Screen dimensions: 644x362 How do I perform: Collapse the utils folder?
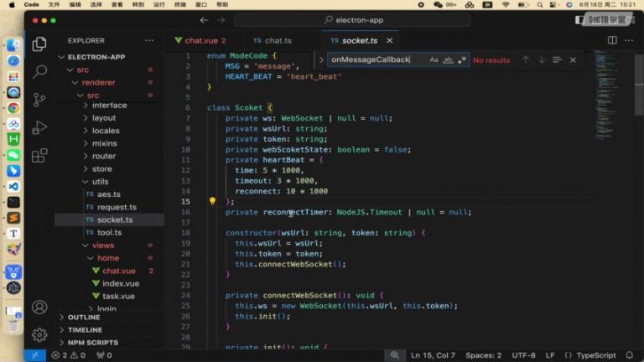tap(100, 182)
